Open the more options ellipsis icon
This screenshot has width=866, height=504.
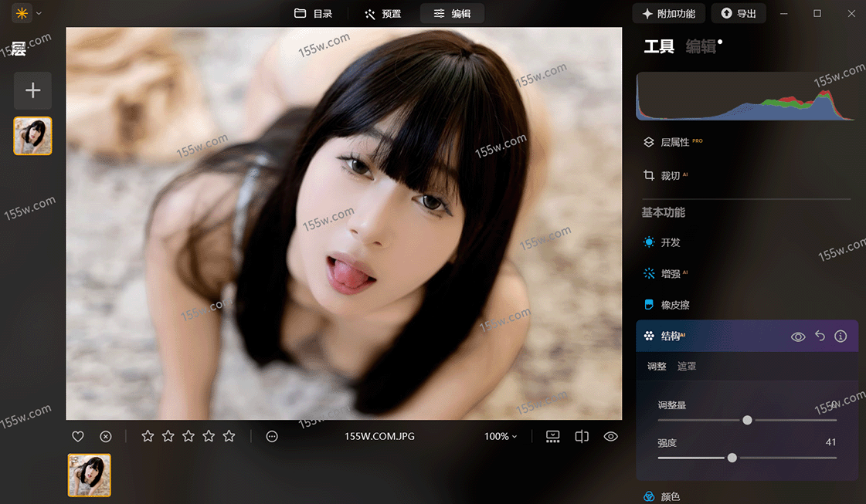click(272, 437)
